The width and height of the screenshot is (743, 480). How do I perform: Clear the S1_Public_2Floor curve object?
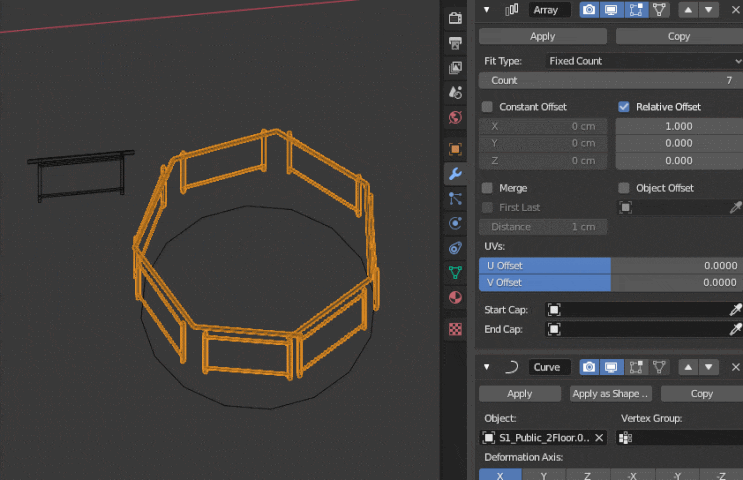click(599, 438)
